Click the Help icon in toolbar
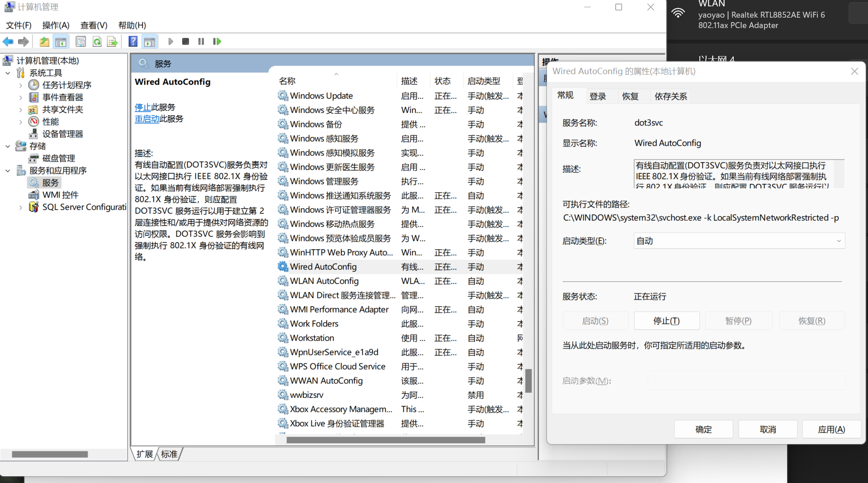Image resolution: width=868 pixels, height=483 pixels. [x=133, y=41]
